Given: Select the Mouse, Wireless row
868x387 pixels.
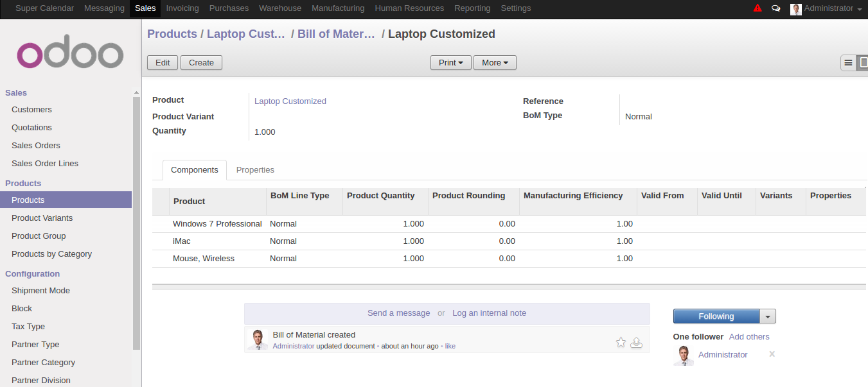Looking at the screenshot, I should (509, 259).
